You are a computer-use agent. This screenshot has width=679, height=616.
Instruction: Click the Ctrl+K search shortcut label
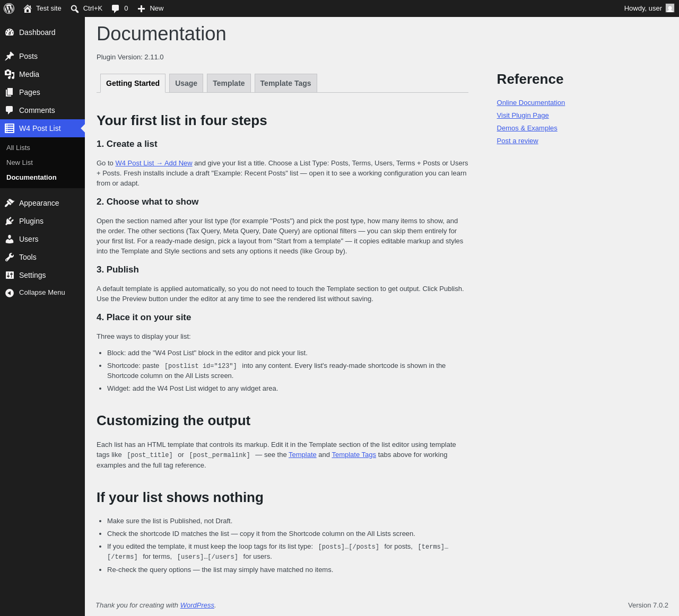pos(93,8)
